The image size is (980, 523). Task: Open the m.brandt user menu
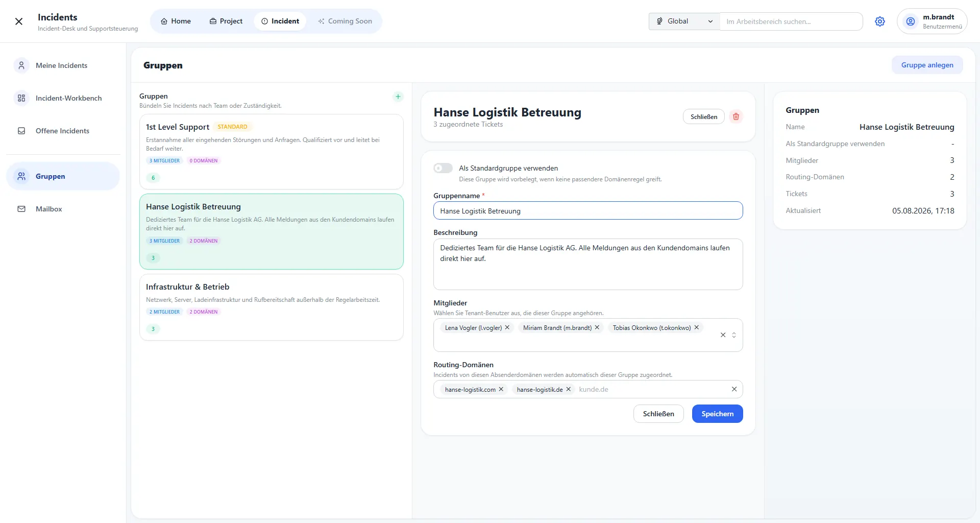point(932,21)
